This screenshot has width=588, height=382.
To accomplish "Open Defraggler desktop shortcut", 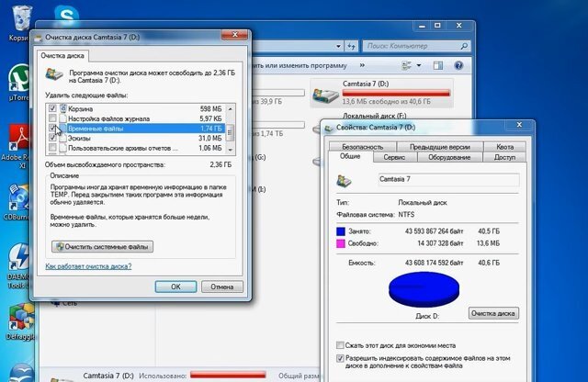I will pyautogui.click(x=20, y=319).
